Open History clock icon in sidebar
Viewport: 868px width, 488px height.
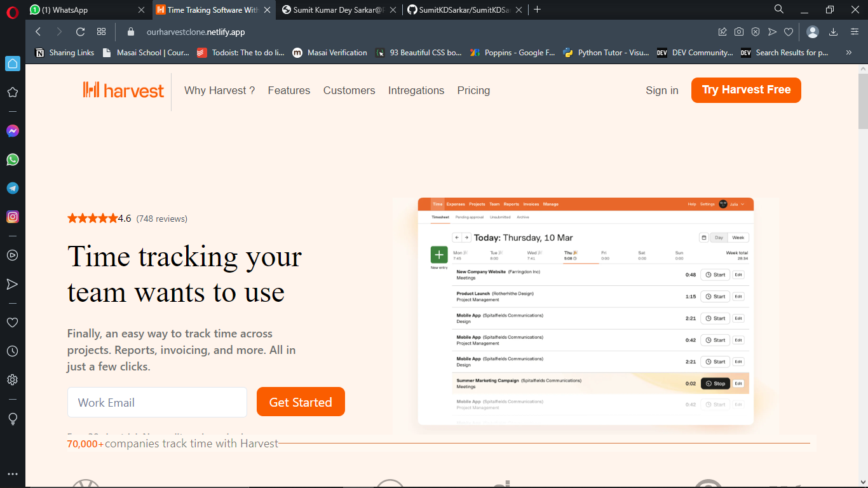12,351
